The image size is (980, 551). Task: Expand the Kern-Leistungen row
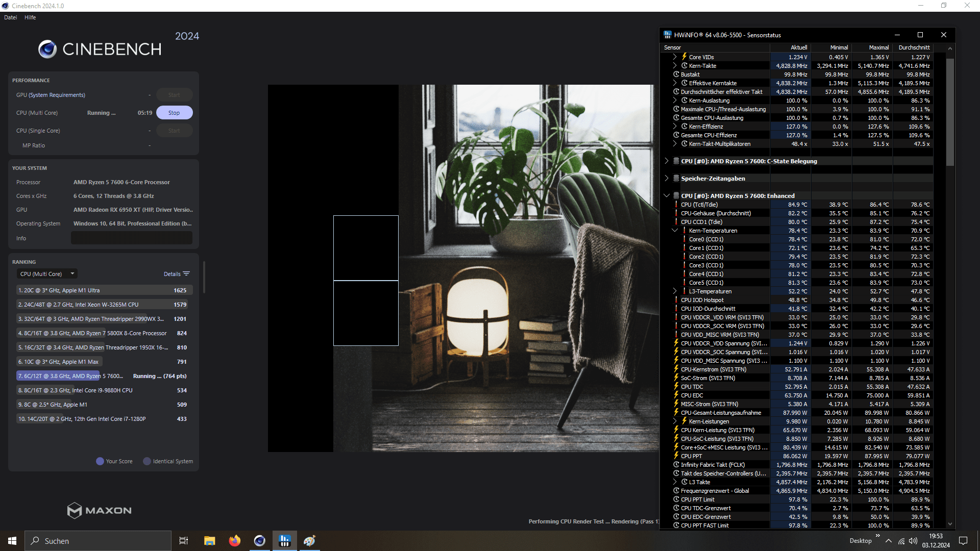coord(675,421)
